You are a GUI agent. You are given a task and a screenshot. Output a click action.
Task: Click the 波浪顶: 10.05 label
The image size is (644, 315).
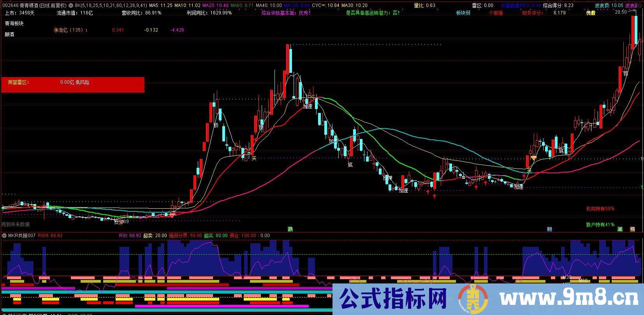tap(609, 5)
